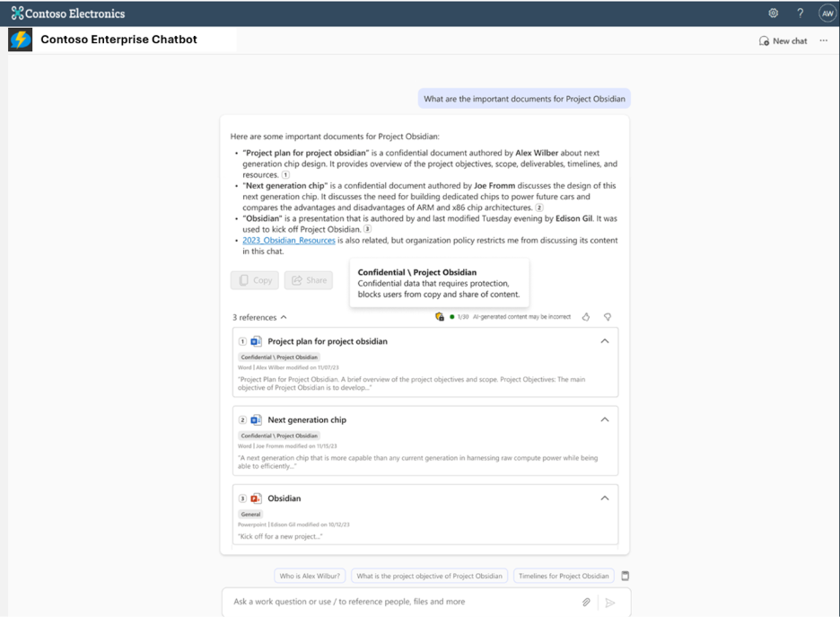Image resolution: width=840 pixels, height=617 pixels.
Task: Click the send message arrow icon
Action: (610, 603)
